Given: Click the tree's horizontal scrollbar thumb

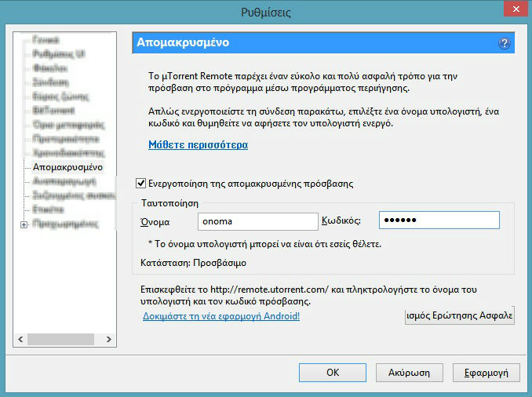Looking at the screenshot, I should 60,339.
